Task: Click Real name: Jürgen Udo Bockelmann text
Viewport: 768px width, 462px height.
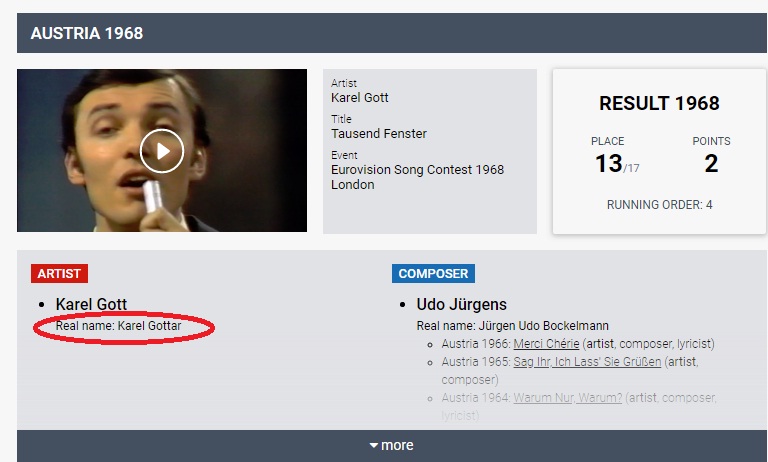Action: click(512, 326)
